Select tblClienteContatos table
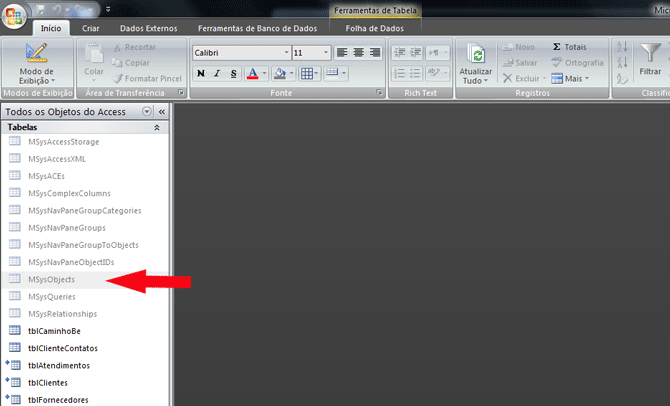This screenshot has width=670, height=406. coord(85,348)
